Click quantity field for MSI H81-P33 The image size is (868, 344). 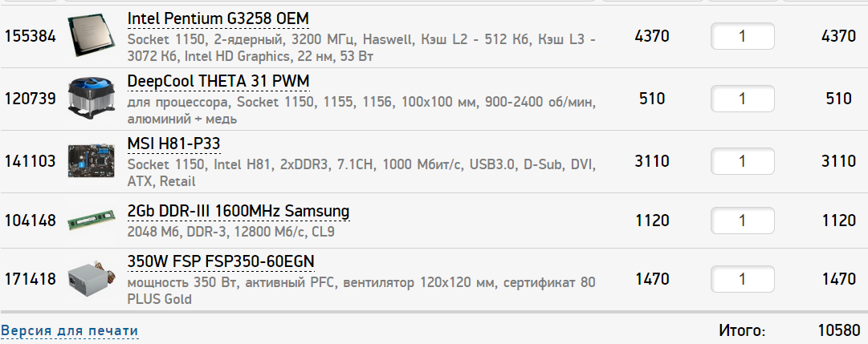[742, 161]
